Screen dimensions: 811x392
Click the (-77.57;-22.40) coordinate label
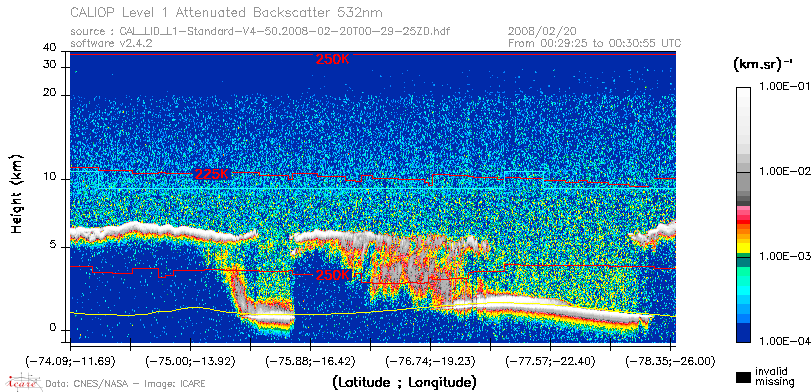[550, 360]
